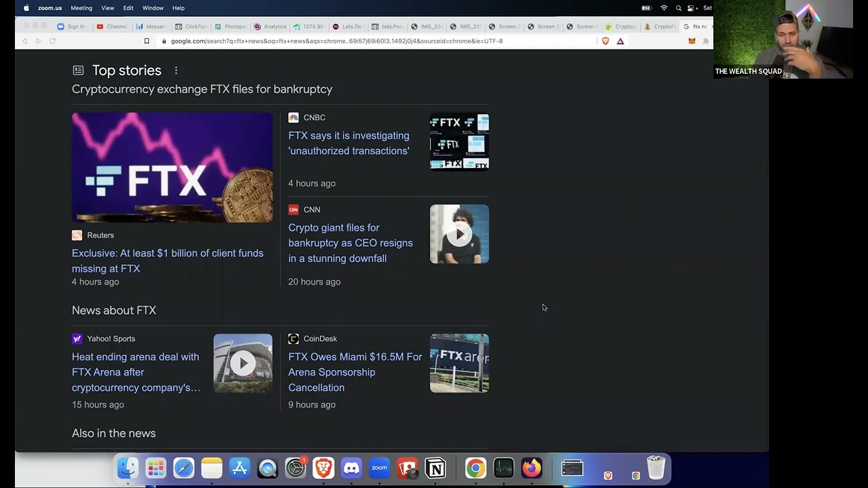This screenshot has width=868, height=488.
Task: Click the minimized window in the dock
Action: (x=572, y=468)
